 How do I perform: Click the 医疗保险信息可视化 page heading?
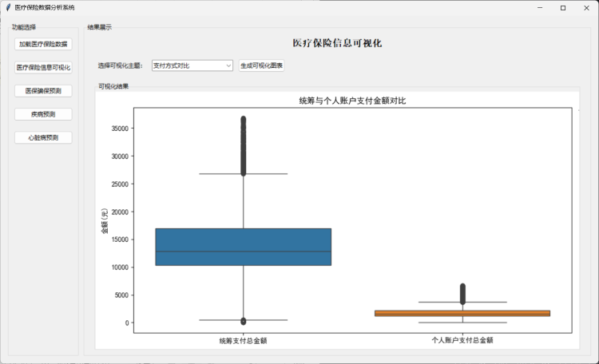pos(337,43)
